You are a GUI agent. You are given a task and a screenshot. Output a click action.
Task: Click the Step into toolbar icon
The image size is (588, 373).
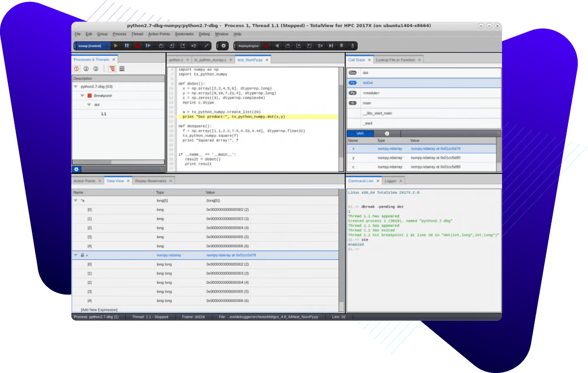pos(171,46)
